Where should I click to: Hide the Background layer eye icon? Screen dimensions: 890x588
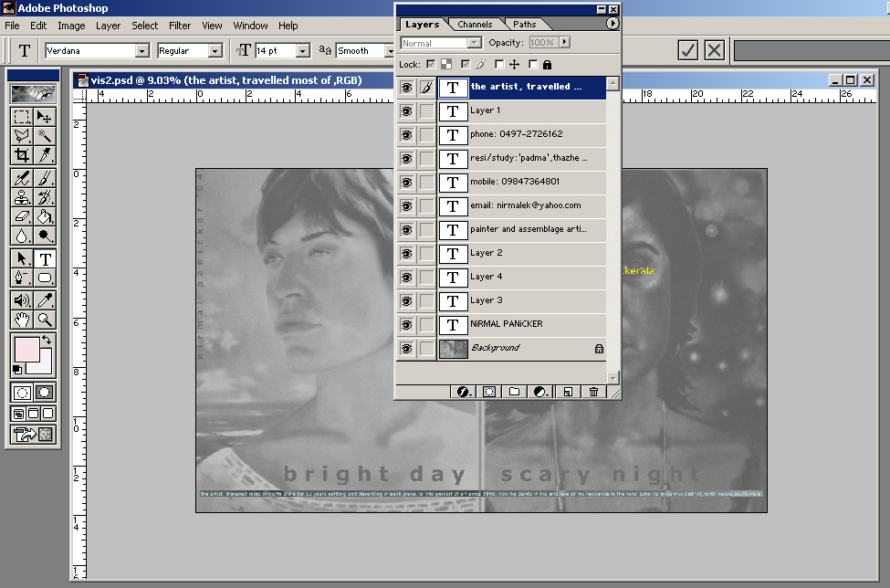[x=406, y=348]
